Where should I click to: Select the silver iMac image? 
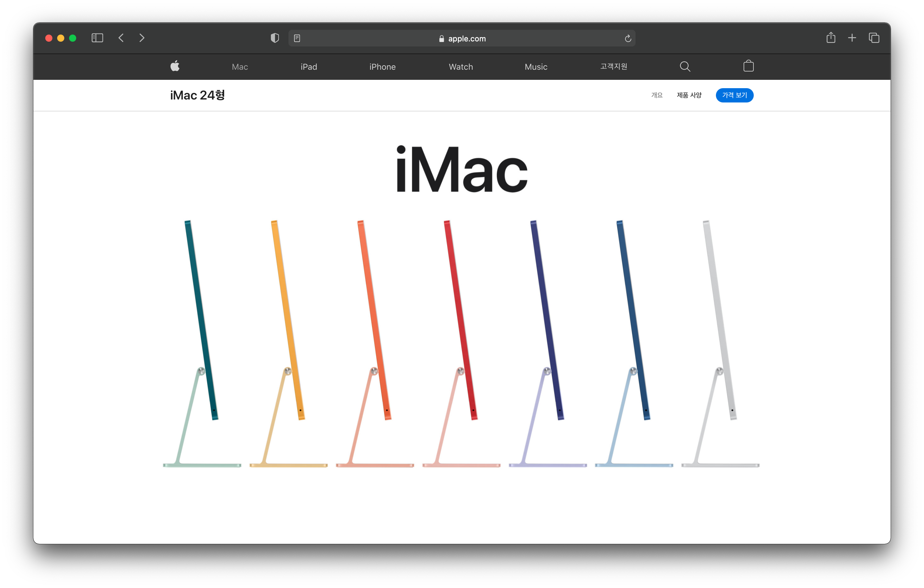tap(720, 344)
